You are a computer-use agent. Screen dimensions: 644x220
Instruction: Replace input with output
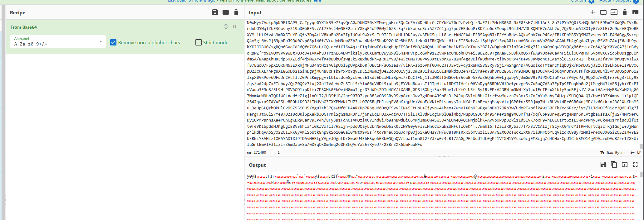tap(625, 165)
